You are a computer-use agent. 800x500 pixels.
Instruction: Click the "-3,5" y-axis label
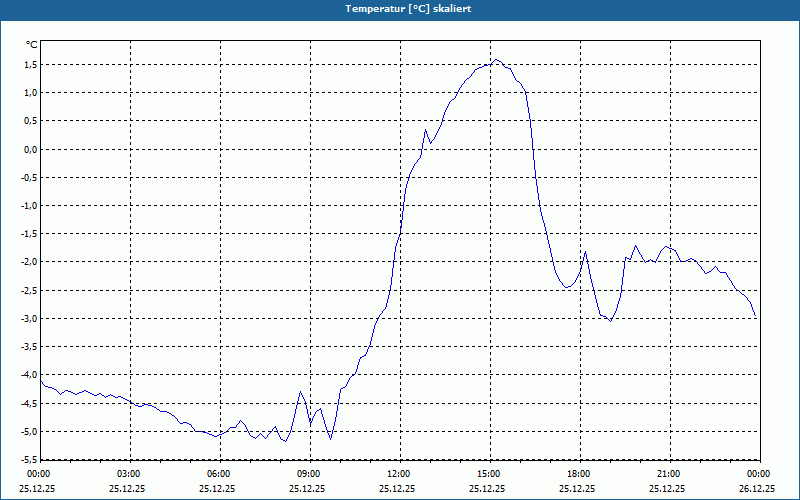point(30,346)
